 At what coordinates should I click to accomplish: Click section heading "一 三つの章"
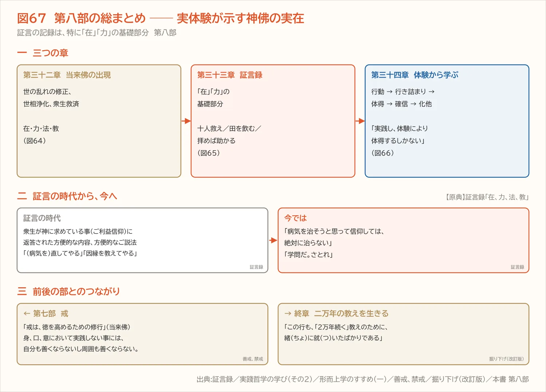click(43, 53)
